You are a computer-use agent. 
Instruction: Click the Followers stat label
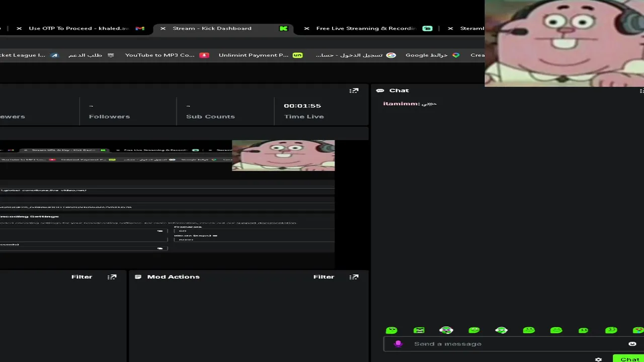[x=109, y=117]
